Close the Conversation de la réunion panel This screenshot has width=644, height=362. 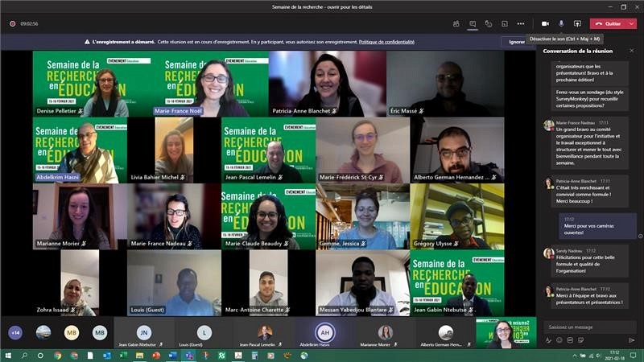[x=631, y=51]
